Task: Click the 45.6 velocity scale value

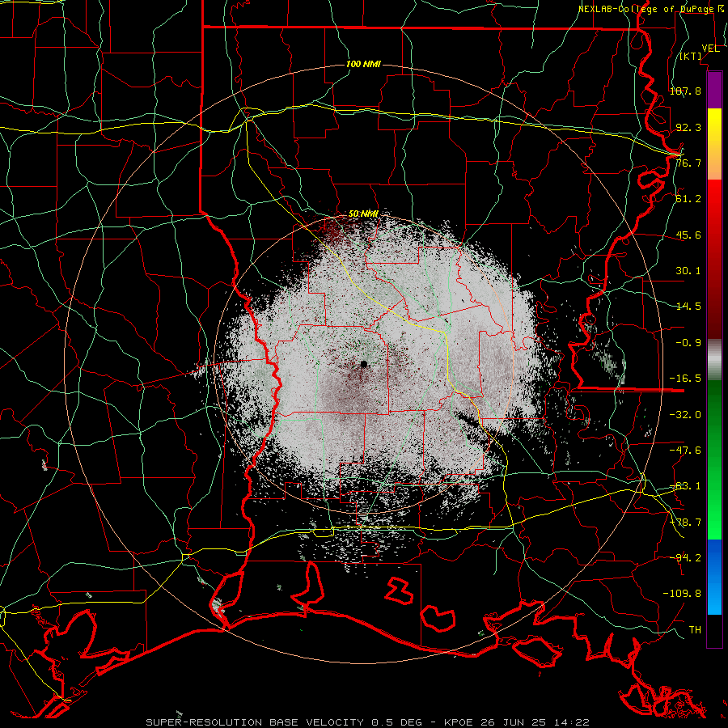Action: pos(688,235)
